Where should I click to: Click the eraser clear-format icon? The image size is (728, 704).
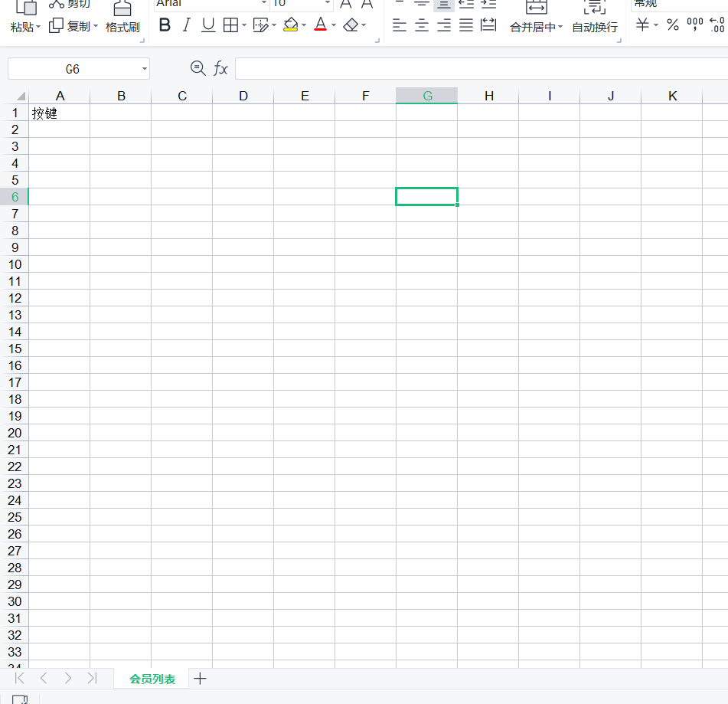coord(351,25)
